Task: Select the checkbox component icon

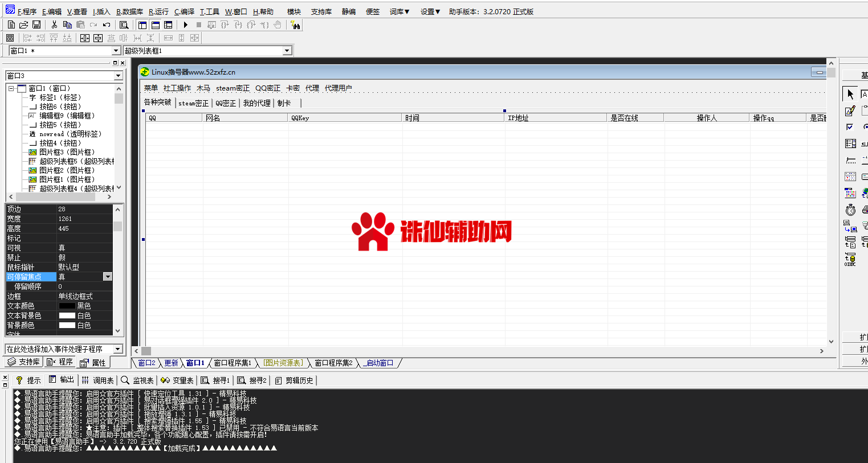Action: point(850,127)
